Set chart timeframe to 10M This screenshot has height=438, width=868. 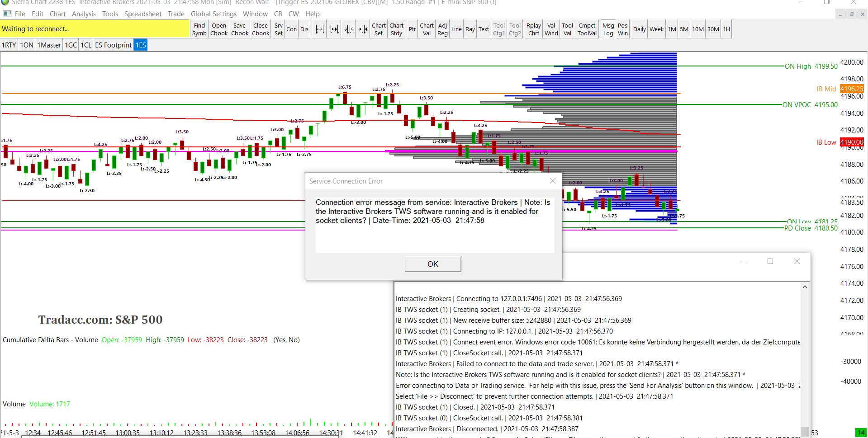tap(698, 29)
